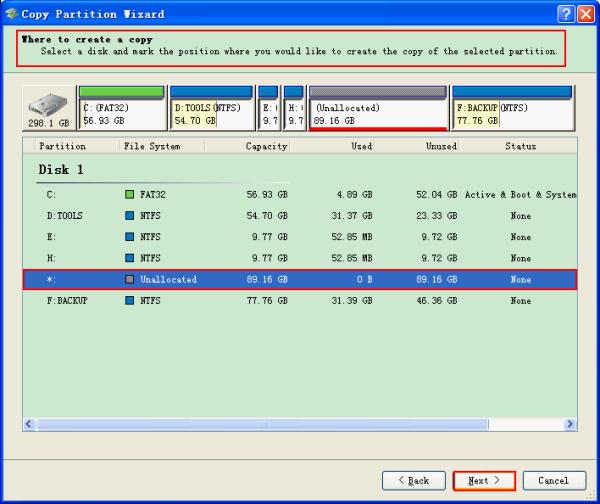
Task: Click the NTFS icon in E: row
Action: coord(129,237)
